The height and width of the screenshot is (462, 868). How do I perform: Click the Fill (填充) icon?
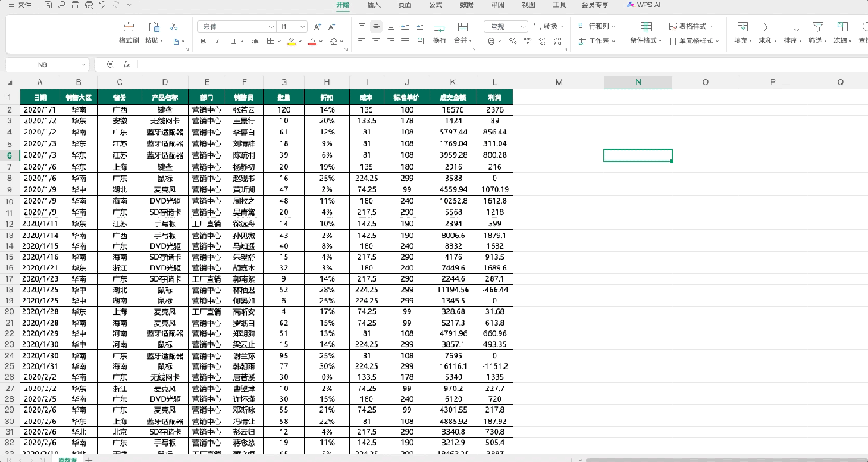pyautogui.click(x=743, y=27)
